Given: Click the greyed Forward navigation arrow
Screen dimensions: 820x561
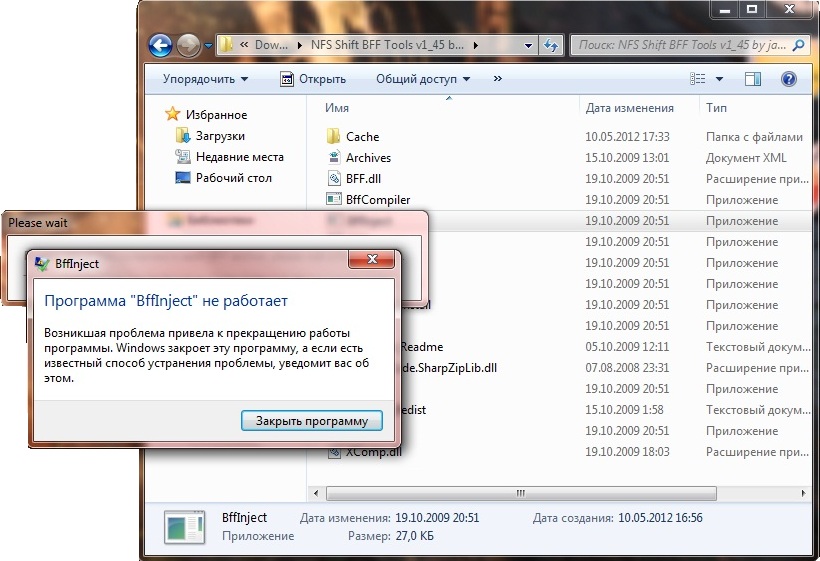Looking at the screenshot, I should tap(188, 45).
